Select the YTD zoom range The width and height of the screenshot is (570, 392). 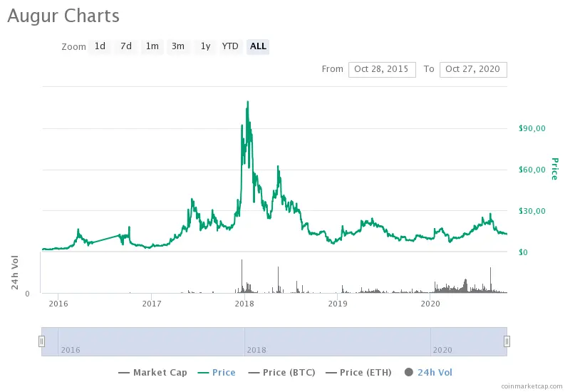[x=230, y=46]
